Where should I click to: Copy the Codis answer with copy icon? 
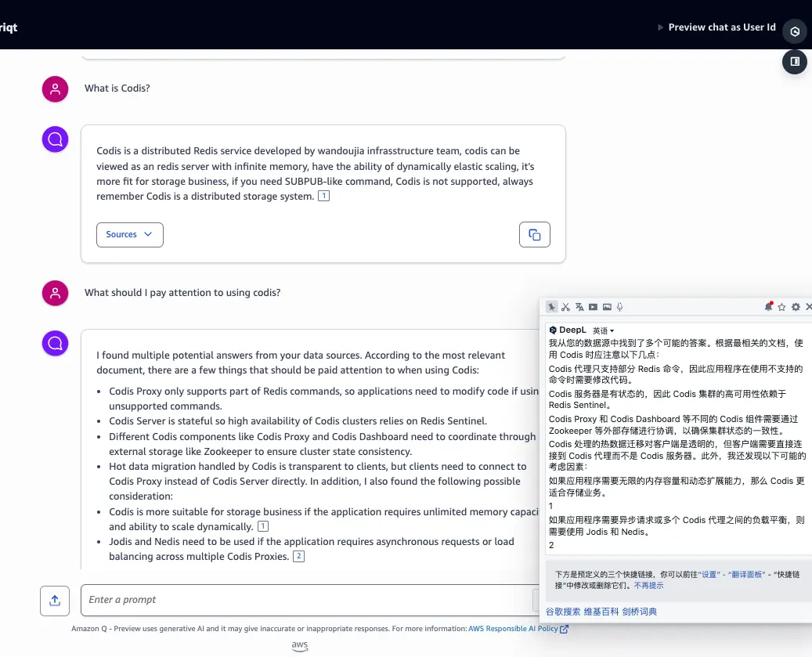coord(535,235)
